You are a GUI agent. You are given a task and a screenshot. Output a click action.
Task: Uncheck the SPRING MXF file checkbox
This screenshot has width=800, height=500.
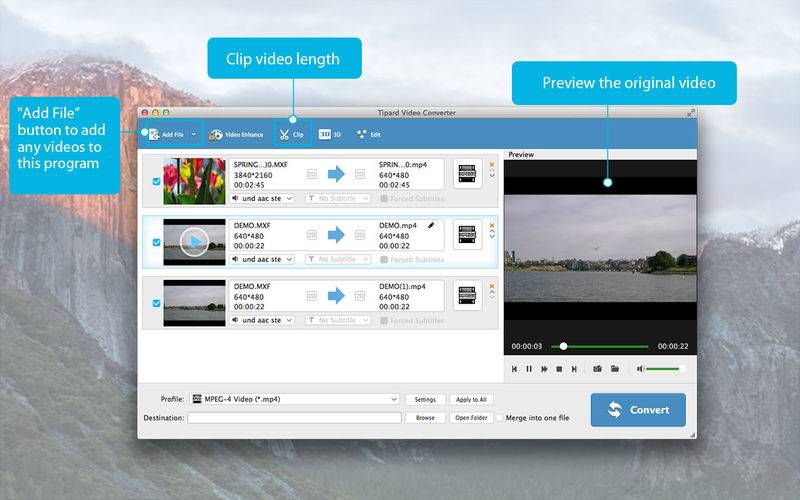coord(157,181)
